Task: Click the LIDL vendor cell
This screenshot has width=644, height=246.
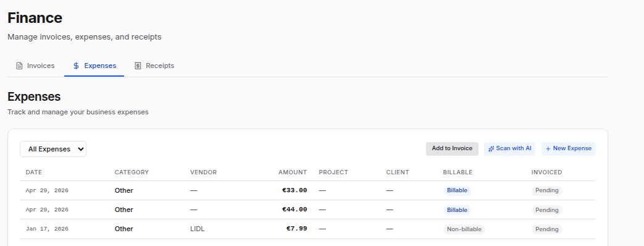Action: point(197,229)
